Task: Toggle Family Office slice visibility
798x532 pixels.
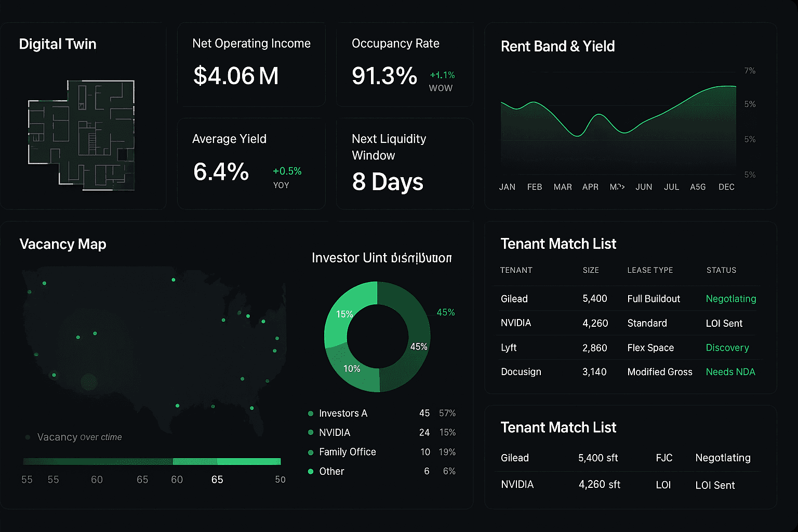Action: (347, 452)
